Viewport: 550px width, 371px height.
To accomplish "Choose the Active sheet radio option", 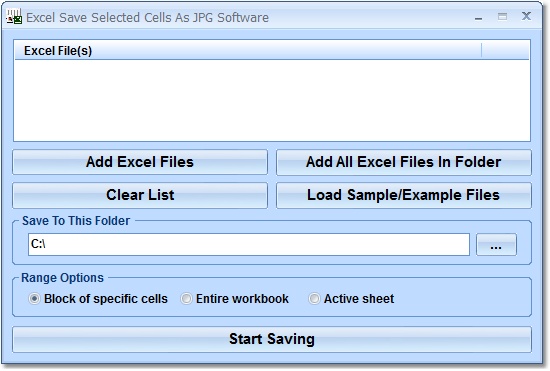I will (x=351, y=299).
